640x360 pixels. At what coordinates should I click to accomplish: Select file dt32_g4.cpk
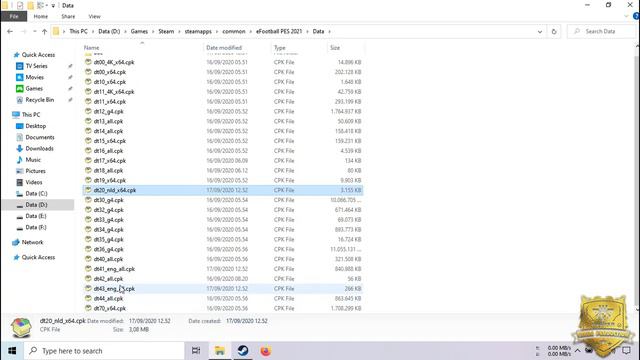(109, 210)
